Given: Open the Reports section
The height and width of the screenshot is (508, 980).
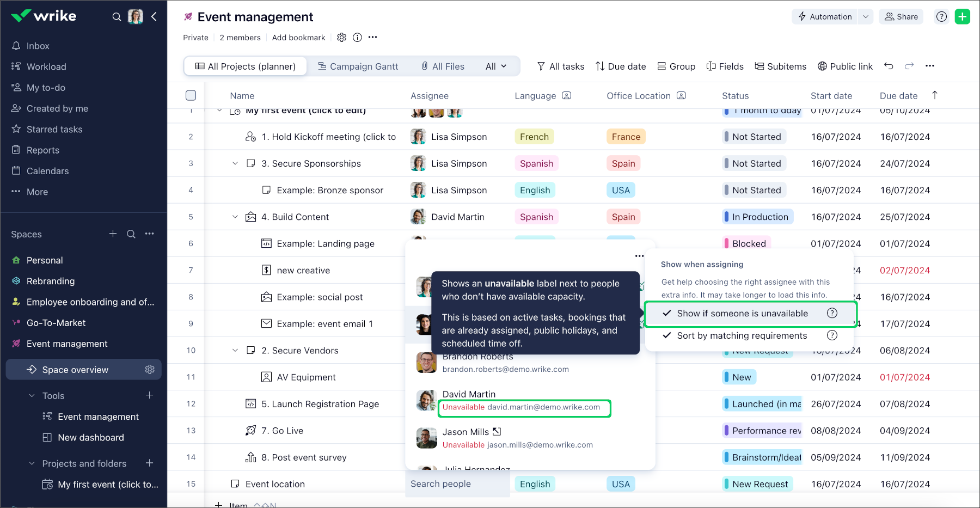Looking at the screenshot, I should [x=42, y=150].
